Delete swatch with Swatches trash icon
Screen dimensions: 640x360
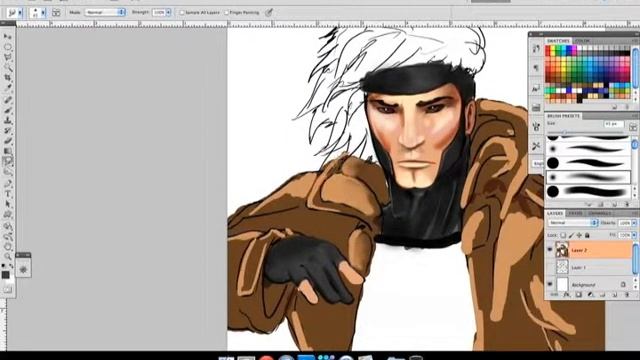[627, 107]
